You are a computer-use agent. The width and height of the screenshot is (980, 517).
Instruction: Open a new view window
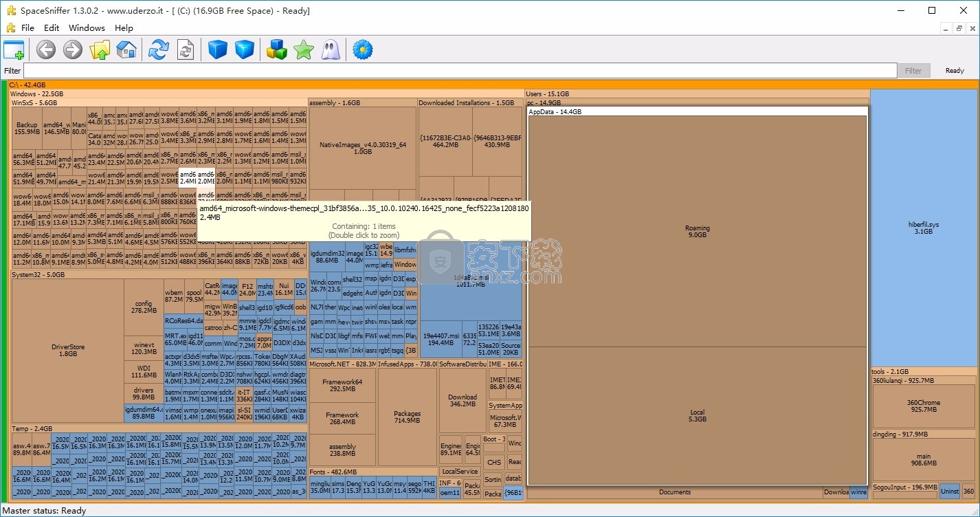(14, 49)
